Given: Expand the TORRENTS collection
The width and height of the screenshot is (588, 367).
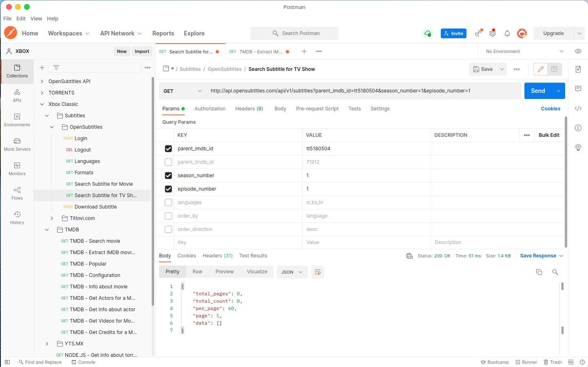Looking at the screenshot, I should click(x=42, y=93).
